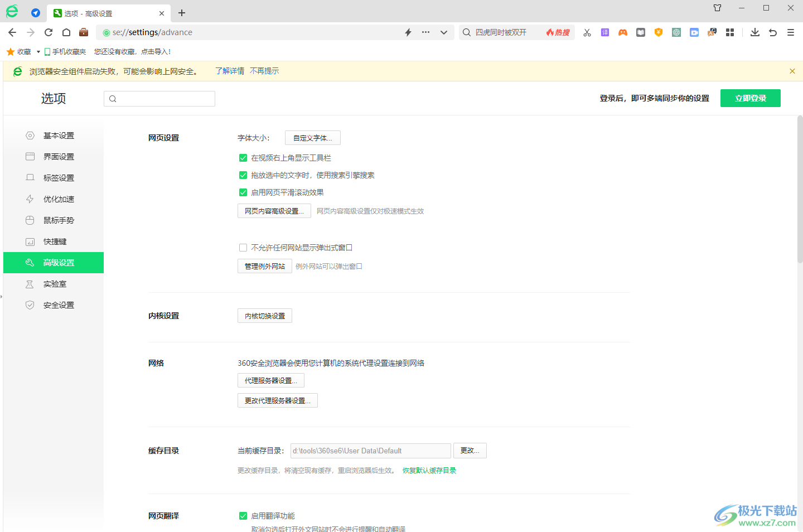Toggle 启用网页平滑滚动效果 checkbox

[x=243, y=192]
